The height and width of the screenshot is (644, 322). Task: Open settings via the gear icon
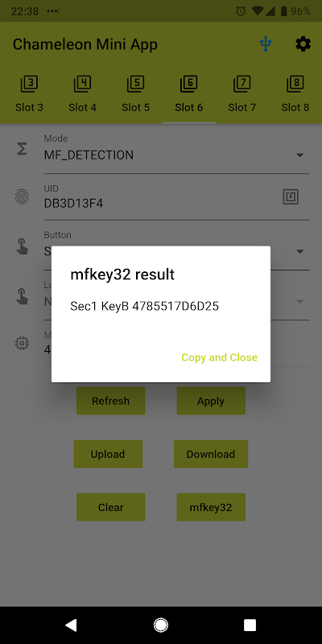303,44
